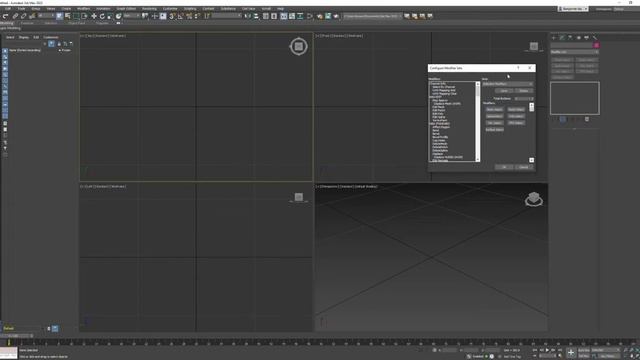Click the Mesh Select button in dialog
The height and width of the screenshot is (360, 640).
pos(494,109)
